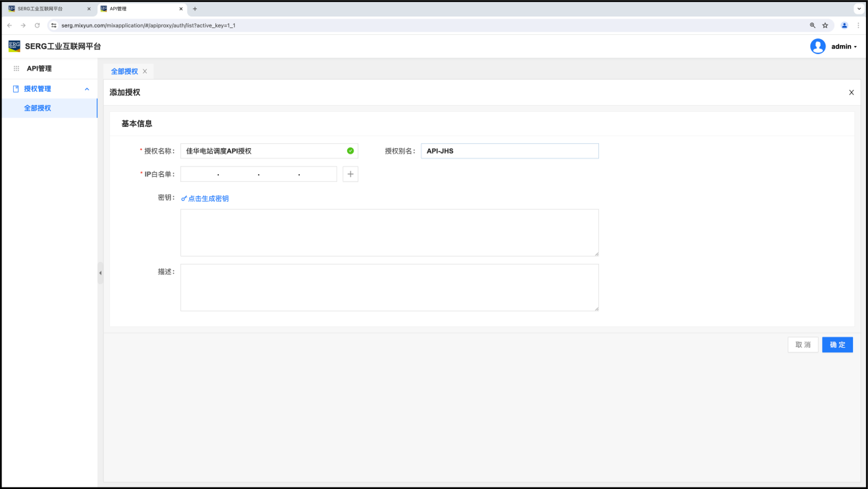Bookmark this page with star icon
This screenshot has height=489, width=868.
[825, 25]
